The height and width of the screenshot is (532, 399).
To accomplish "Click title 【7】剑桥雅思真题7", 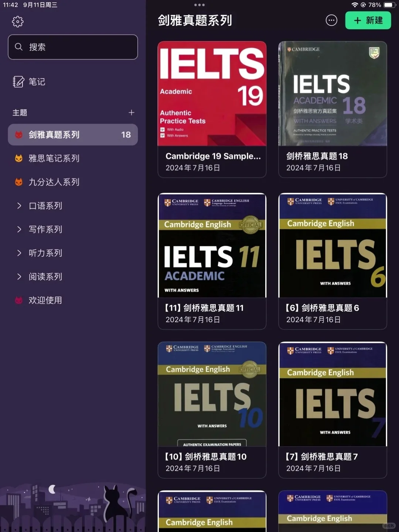I will [321, 457].
